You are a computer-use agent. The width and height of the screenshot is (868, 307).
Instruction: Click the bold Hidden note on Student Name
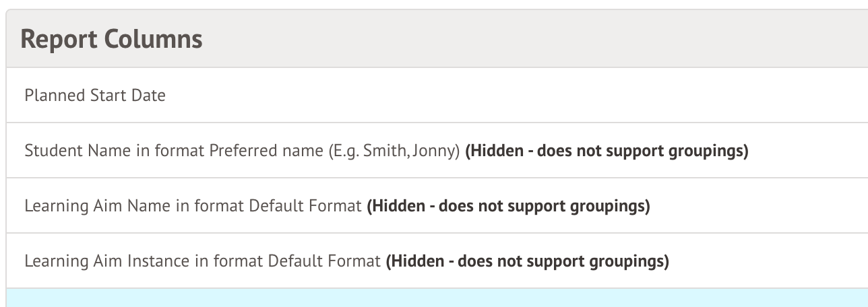click(607, 151)
